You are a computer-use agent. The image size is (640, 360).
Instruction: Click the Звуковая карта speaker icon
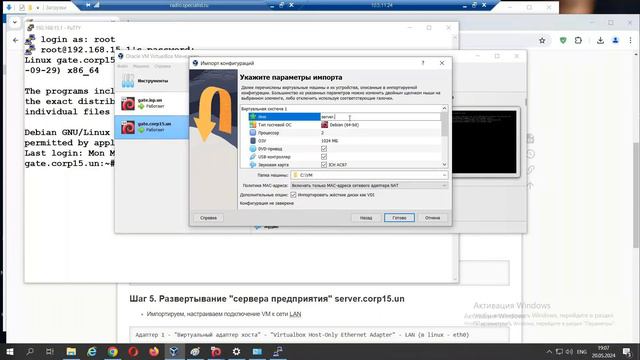coord(253,164)
